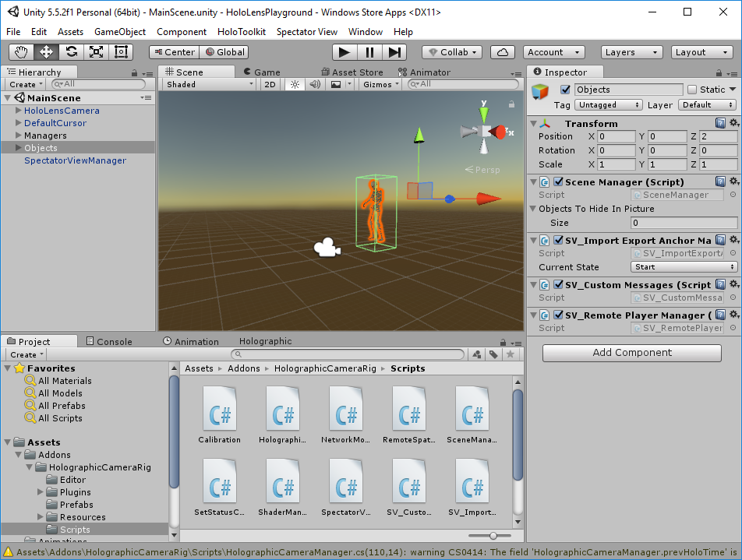This screenshot has width=742, height=560.
Task: Start Play mode
Action: pos(344,52)
